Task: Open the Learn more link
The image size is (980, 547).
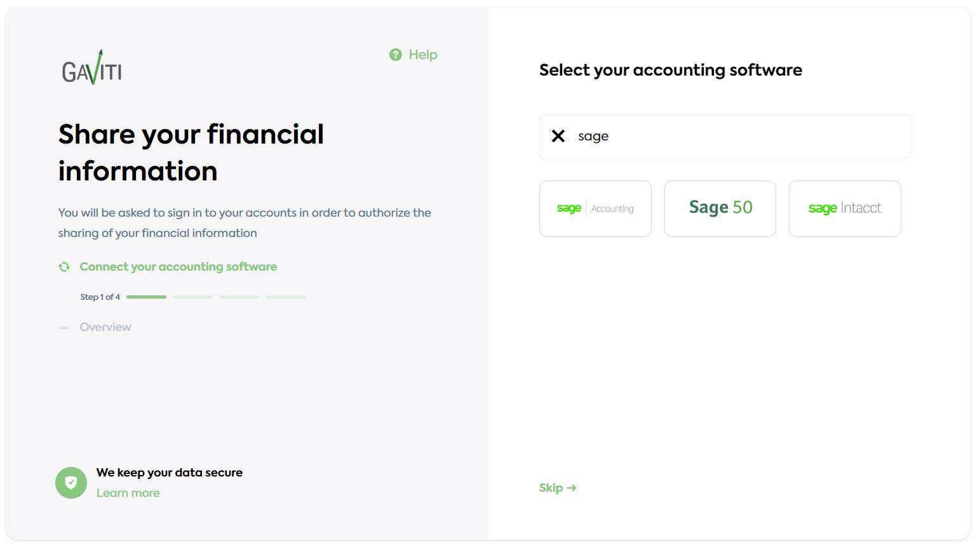Action: tap(128, 493)
